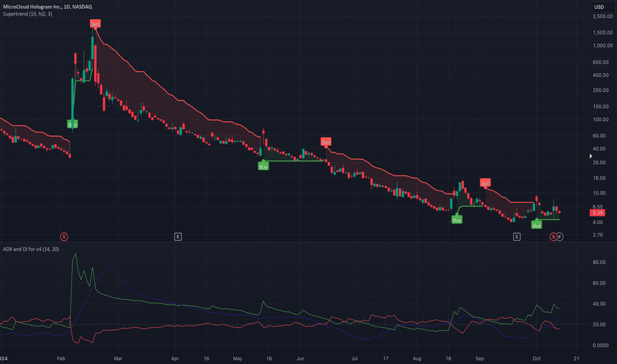Image resolution: width=617 pixels, height=364 pixels.
Task: Click the Apr date label on time axis
Action: click(175, 359)
